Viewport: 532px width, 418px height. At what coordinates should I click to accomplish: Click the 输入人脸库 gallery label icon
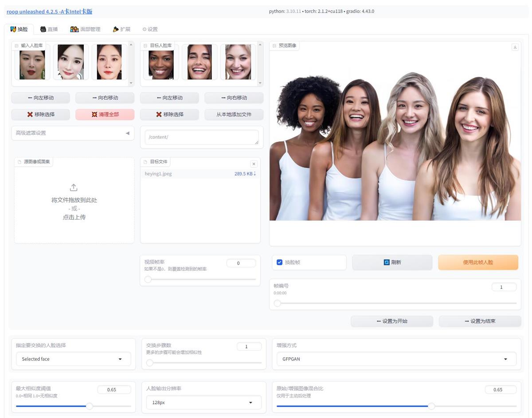(16, 46)
